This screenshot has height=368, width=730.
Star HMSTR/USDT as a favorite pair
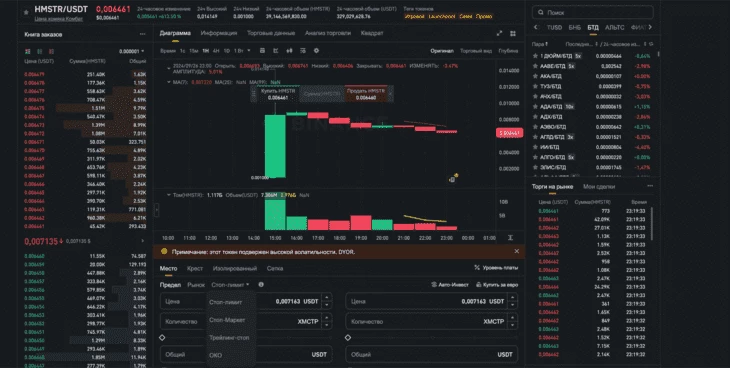27,13
